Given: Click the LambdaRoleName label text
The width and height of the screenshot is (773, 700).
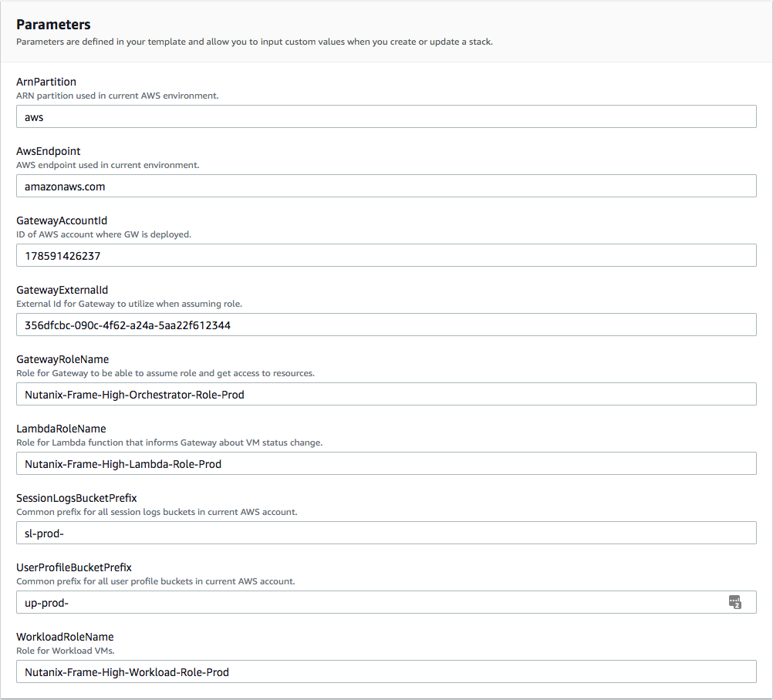Looking at the screenshot, I should coord(59,429).
